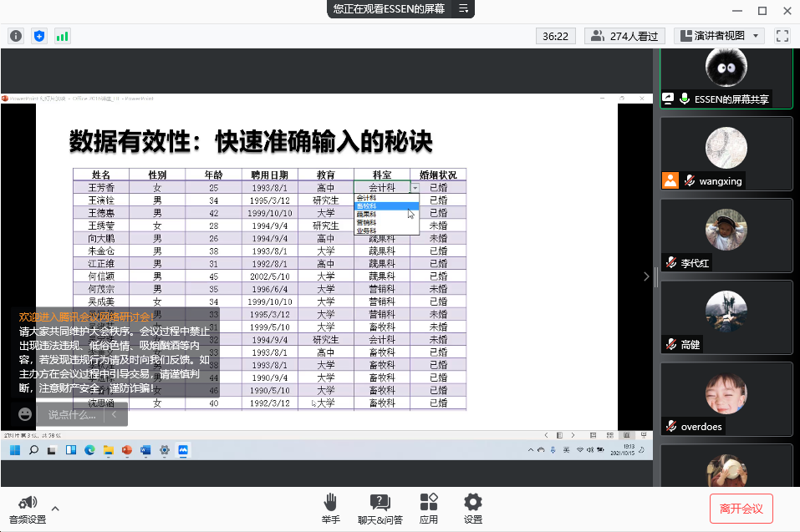Open 设置 gear settings
Viewport: 800px width, 532px height.
click(473, 508)
